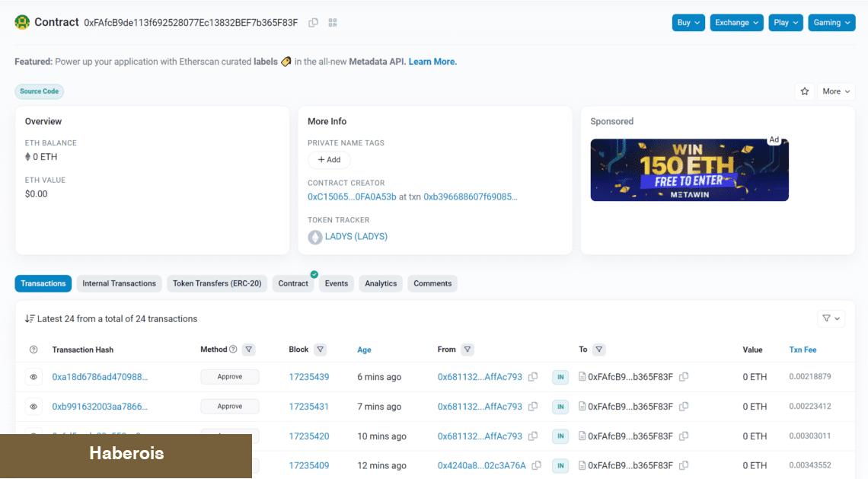Switch to Internal Transactions tab

(x=119, y=283)
